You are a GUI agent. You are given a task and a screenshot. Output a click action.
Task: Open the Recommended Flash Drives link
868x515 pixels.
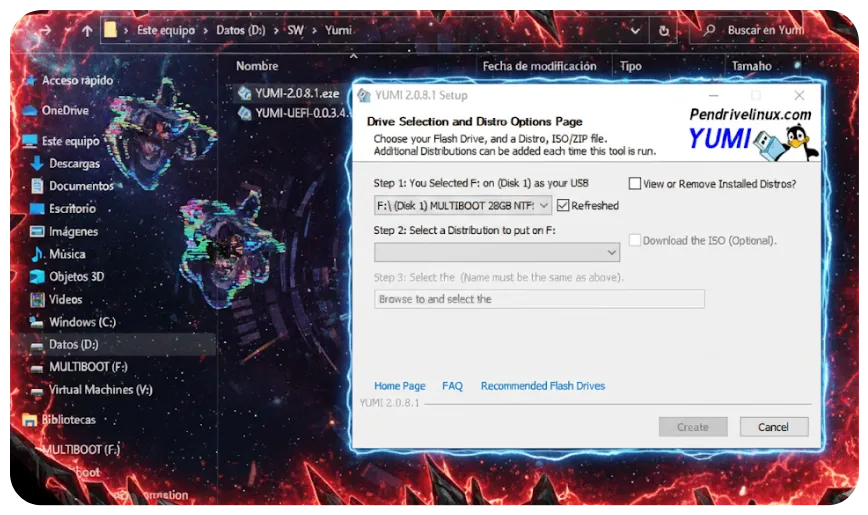542,386
